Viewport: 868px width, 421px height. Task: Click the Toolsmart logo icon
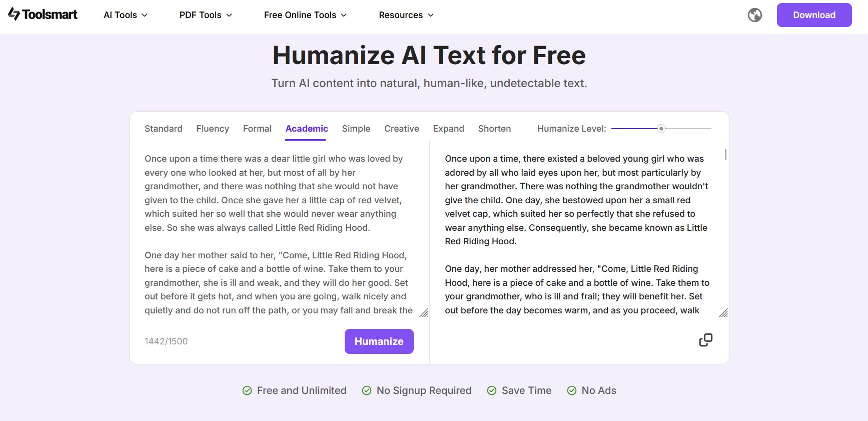14,15
